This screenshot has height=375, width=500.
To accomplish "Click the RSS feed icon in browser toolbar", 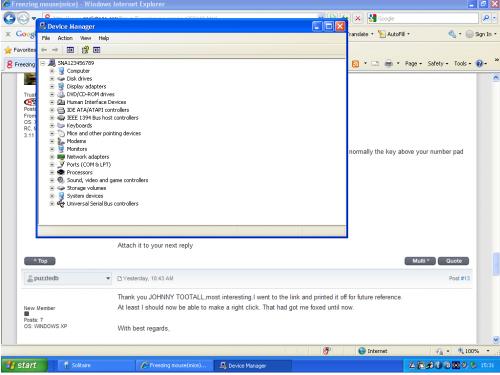I will (x=356, y=64).
